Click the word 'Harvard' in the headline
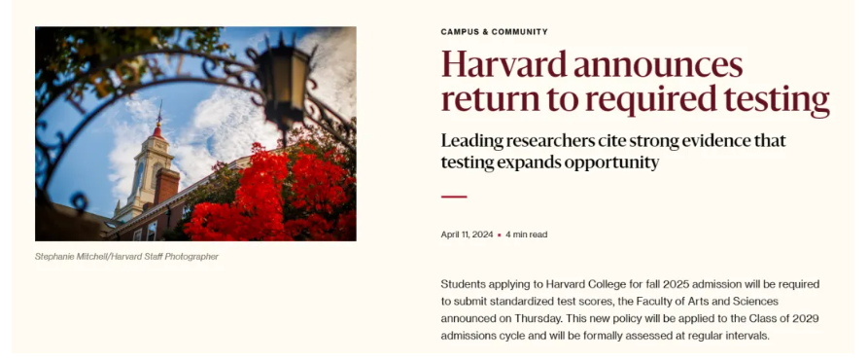Screen dimensions: 868x361 [503, 64]
